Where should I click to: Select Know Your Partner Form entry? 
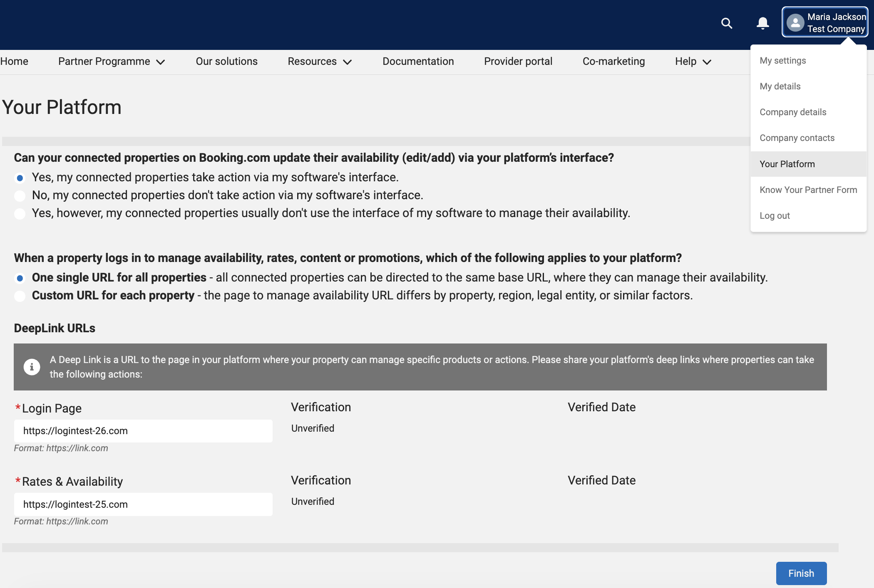808,190
